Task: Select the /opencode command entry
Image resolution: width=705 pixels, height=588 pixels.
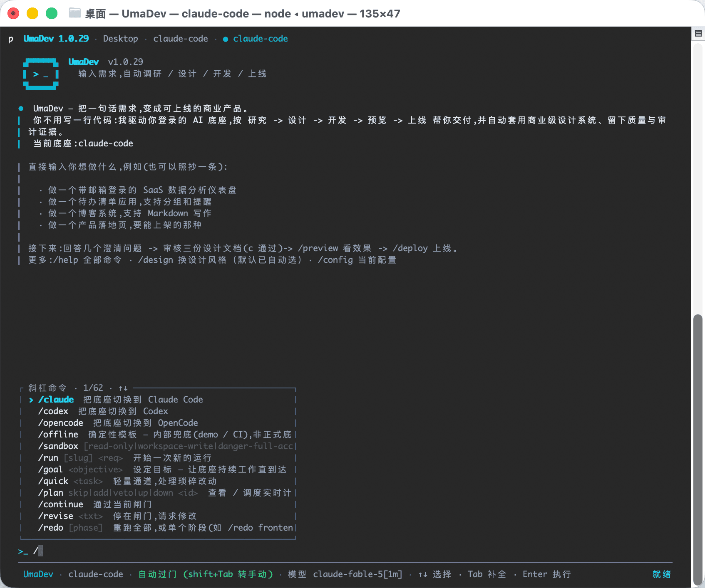Action: click(158, 423)
